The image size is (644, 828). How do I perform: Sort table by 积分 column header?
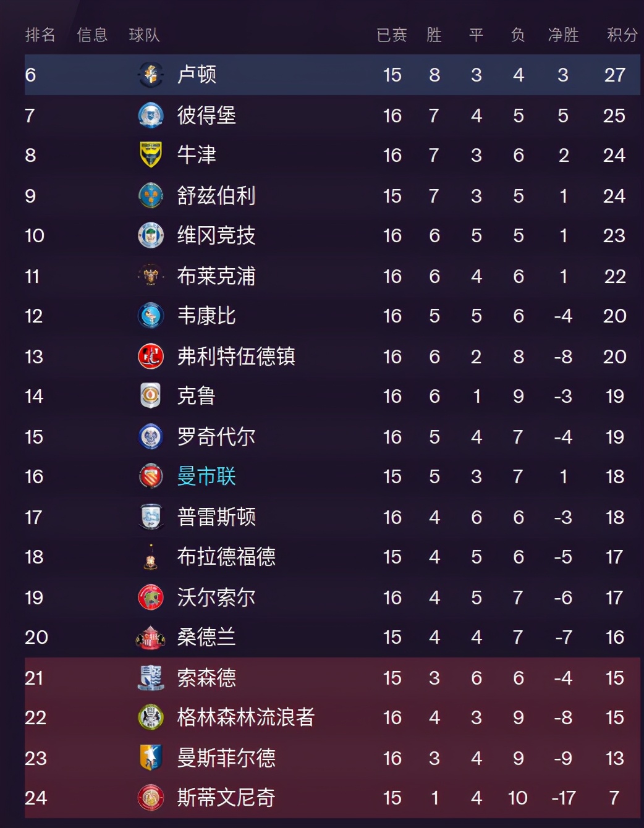622,35
